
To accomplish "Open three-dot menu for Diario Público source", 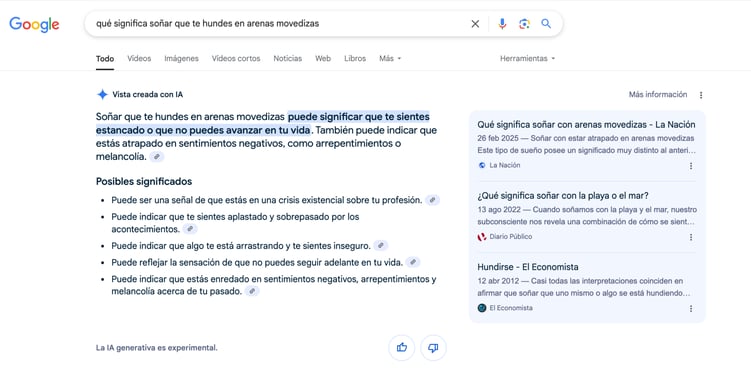I will pyautogui.click(x=691, y=237).
